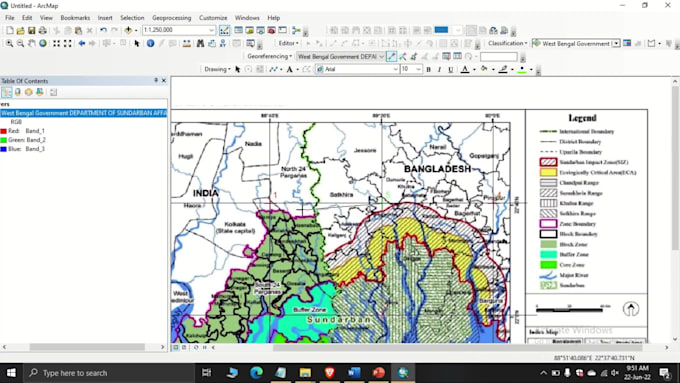Open the ArcToolbox window icon
This screenshot has width=680, height=383.
[271, 30]
